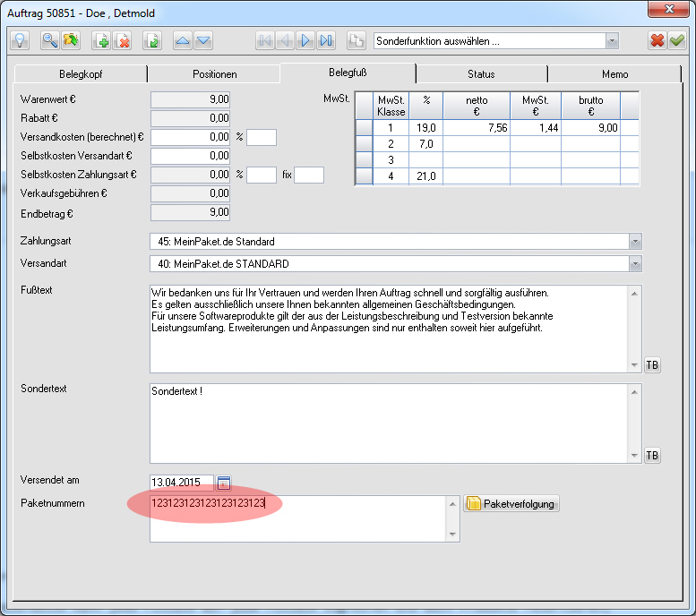Viewport: 696px width, 616px height.
Task: Click the Rabatt € value field
Action: (191, 118)
